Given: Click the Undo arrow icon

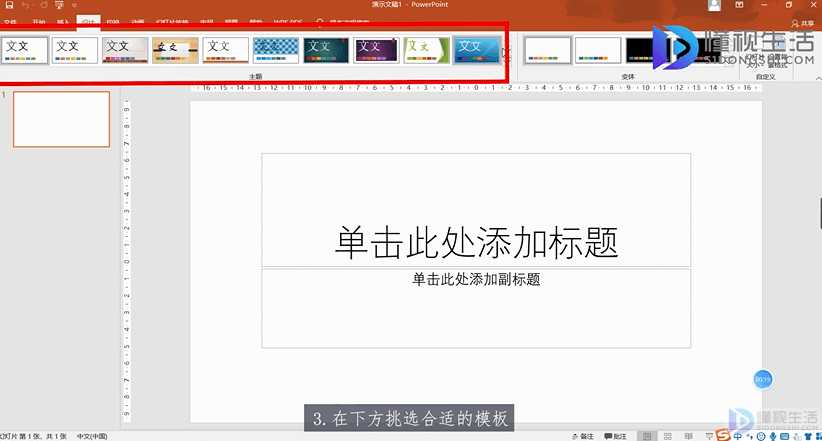Looking at the screenshot, I should pos(26,5).
